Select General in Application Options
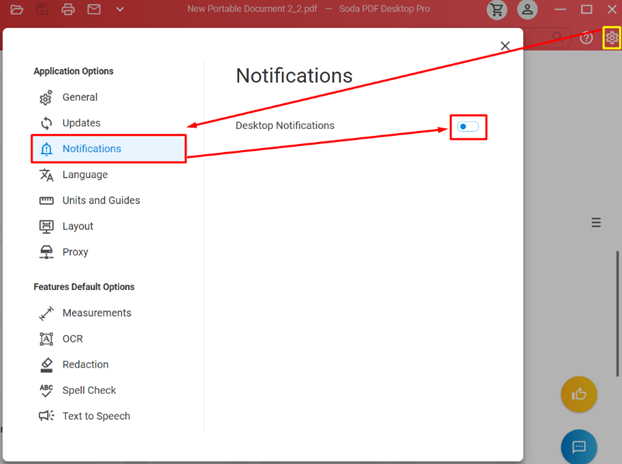Viewport: 622px width, 464px height. tap(79, 97)
